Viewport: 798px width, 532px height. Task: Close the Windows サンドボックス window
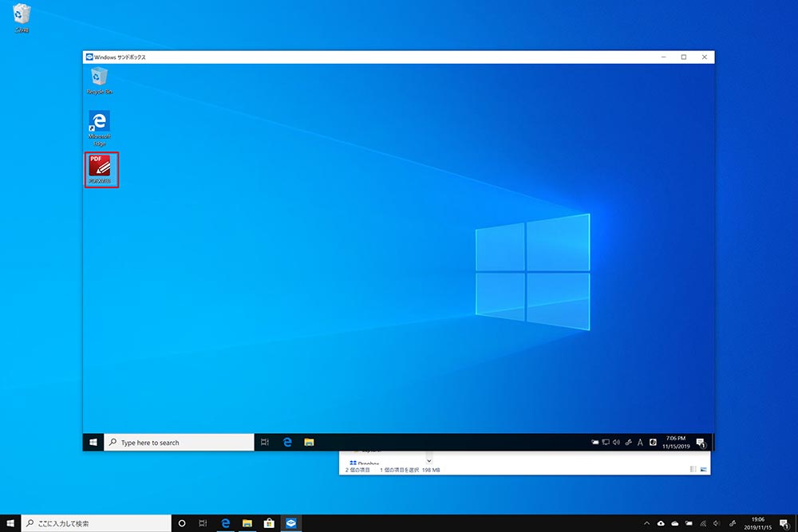(705, 57)
